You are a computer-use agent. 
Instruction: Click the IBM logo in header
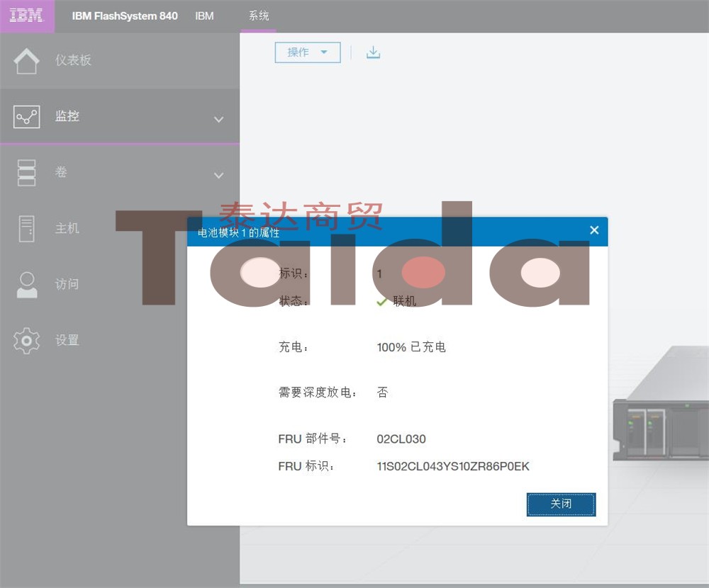tap(27, 16)
